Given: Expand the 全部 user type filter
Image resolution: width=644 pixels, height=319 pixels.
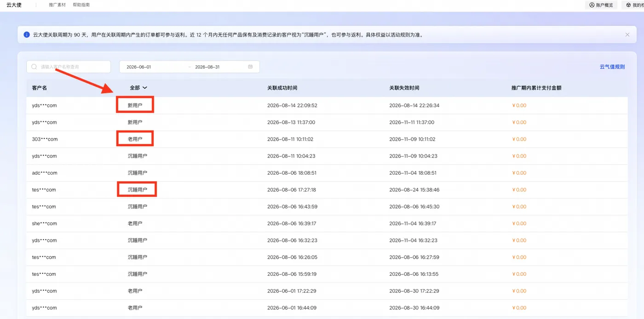Looking at the screenshot, I should pos(138,88).
